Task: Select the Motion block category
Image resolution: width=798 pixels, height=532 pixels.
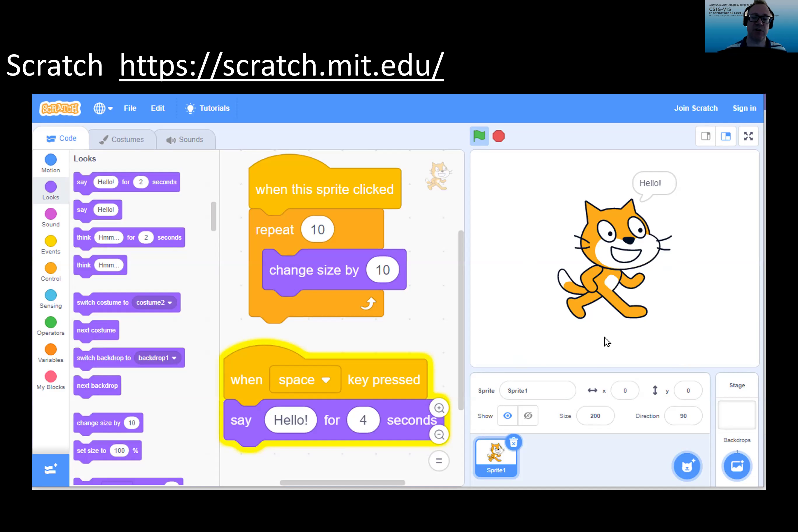Action: point(50,164)
